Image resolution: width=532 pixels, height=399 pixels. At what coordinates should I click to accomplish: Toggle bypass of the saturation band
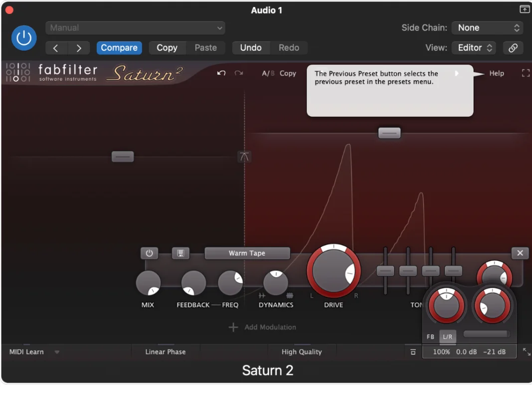click(149, 253)
